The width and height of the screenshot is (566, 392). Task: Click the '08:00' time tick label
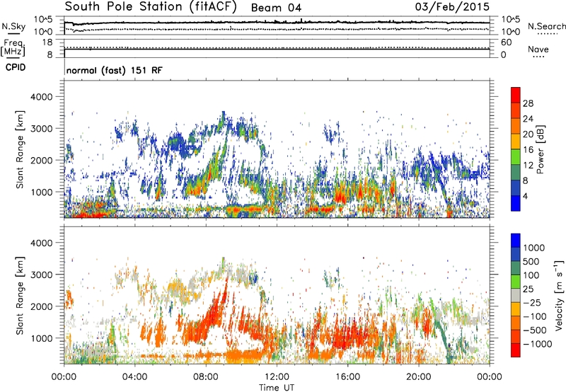coord(206,376)
